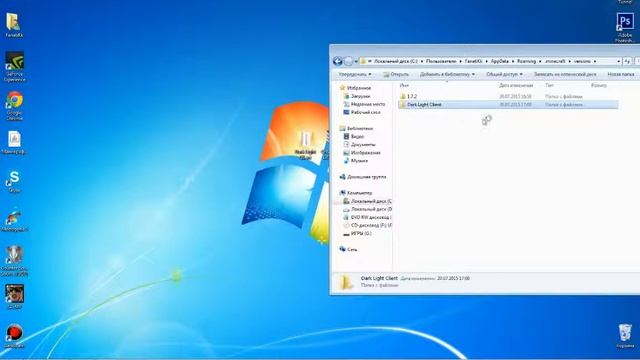This screenshot has height=360, width=640.
Task: Open the Общий доступ dropdown
Action: 504,74
